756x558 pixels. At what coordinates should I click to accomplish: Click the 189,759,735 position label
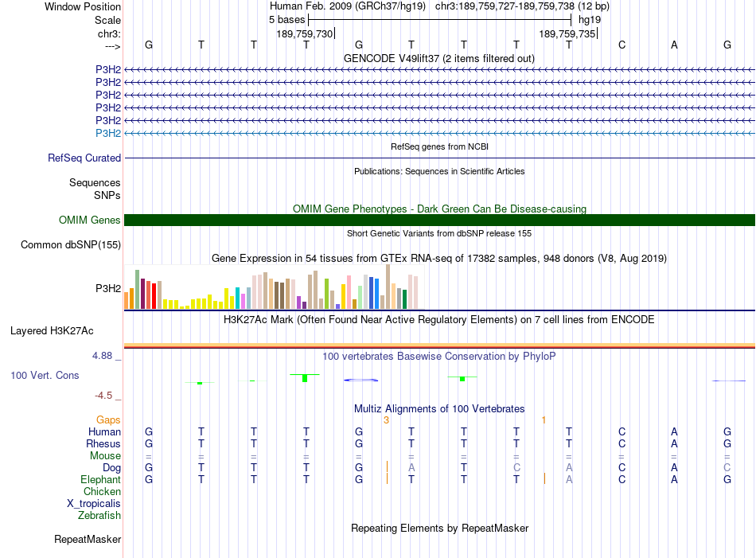[x=567, y=33]
